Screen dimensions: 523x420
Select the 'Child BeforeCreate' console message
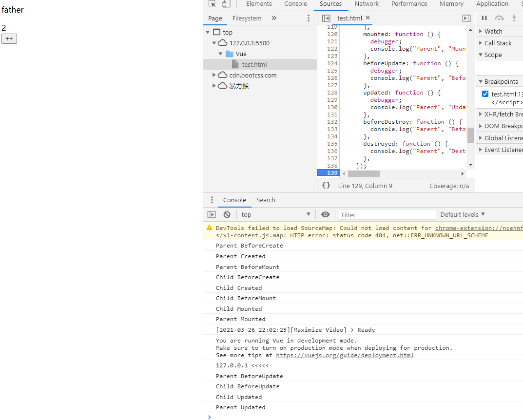pyautogui.click(x=248, y=277)
